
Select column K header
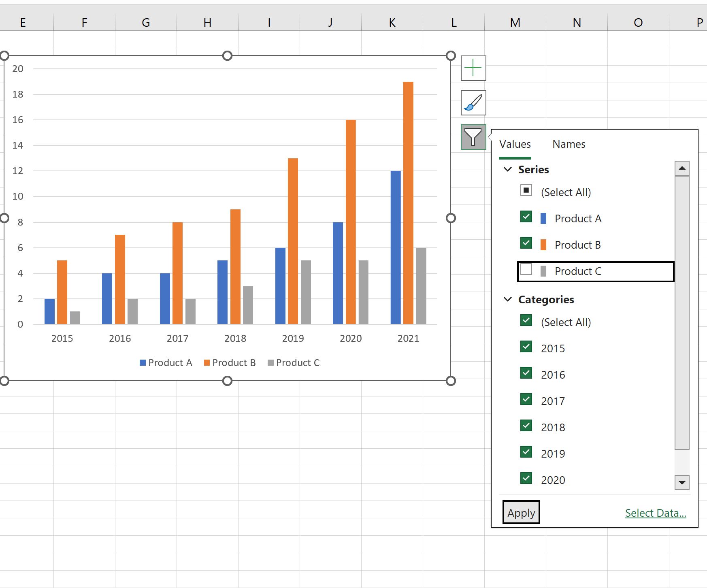[392, 23]
